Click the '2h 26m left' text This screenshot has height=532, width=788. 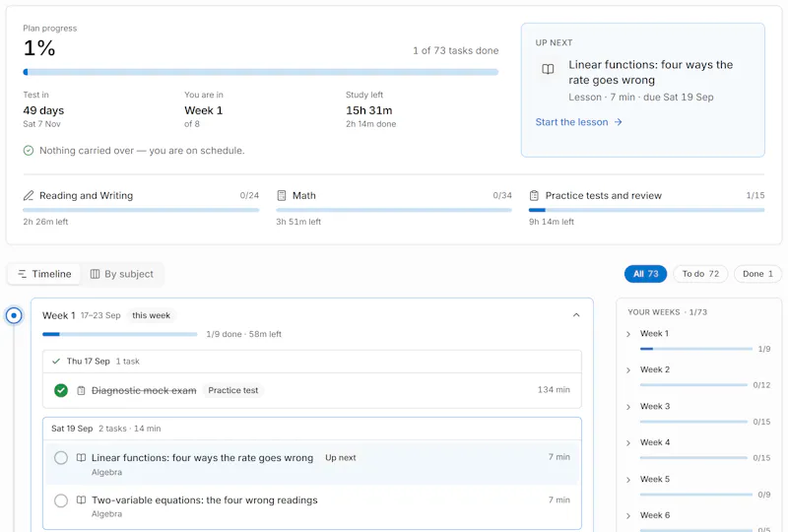pyautogui.click(x=45, y=222)
